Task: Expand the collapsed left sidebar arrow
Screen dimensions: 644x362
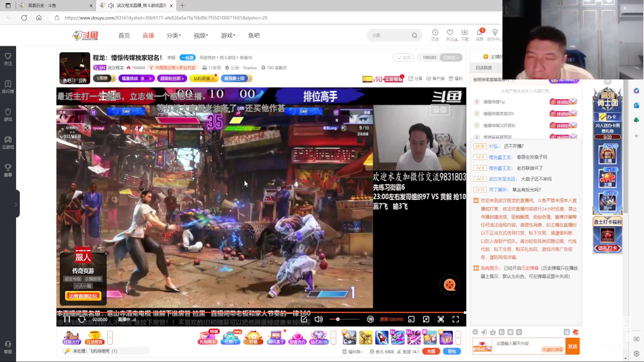Action: point(16,204)
